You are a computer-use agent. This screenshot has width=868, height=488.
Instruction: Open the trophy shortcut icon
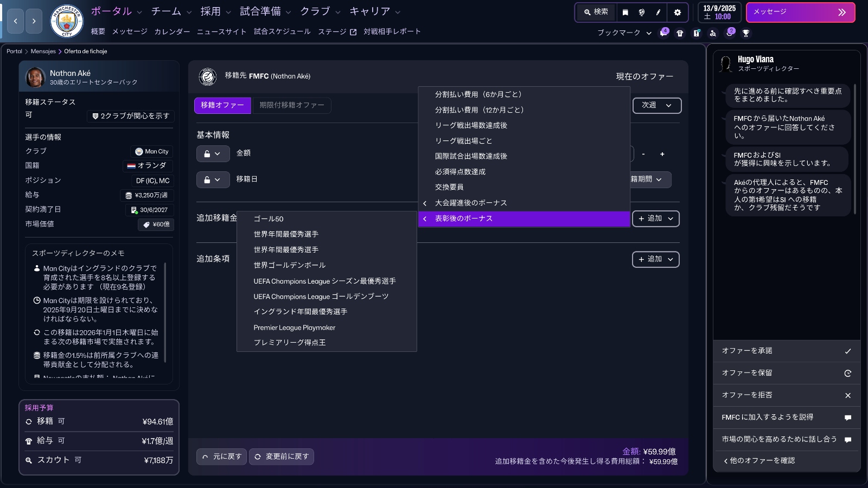pos(746,33)
